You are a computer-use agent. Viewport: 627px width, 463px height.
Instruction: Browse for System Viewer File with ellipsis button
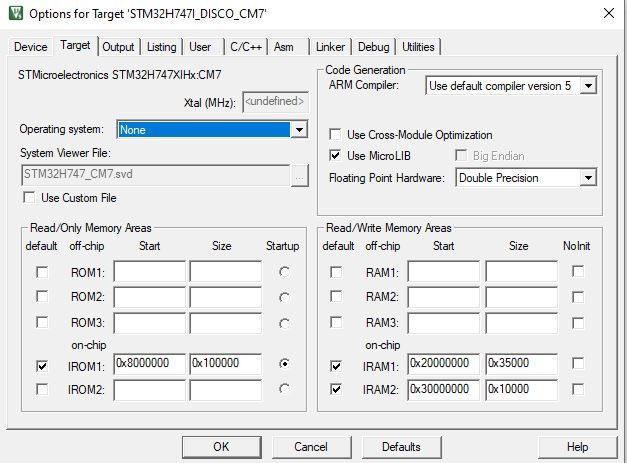[x=300, y=175]
